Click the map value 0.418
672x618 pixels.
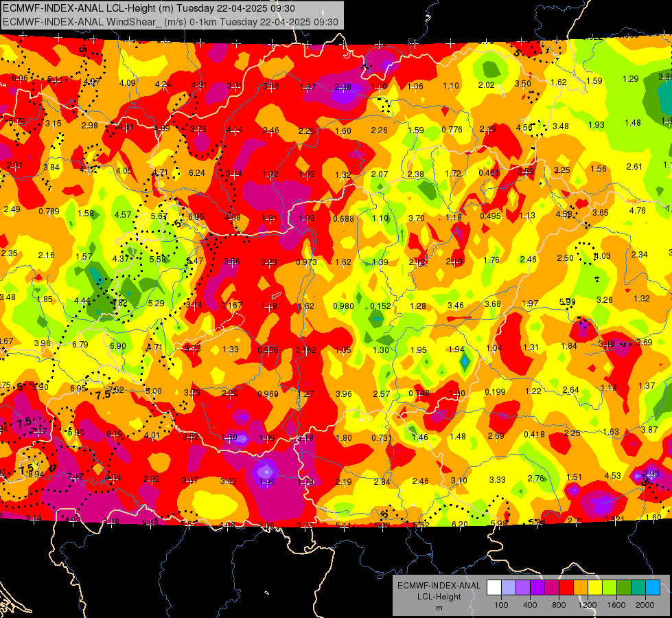(x=535, y=435)
